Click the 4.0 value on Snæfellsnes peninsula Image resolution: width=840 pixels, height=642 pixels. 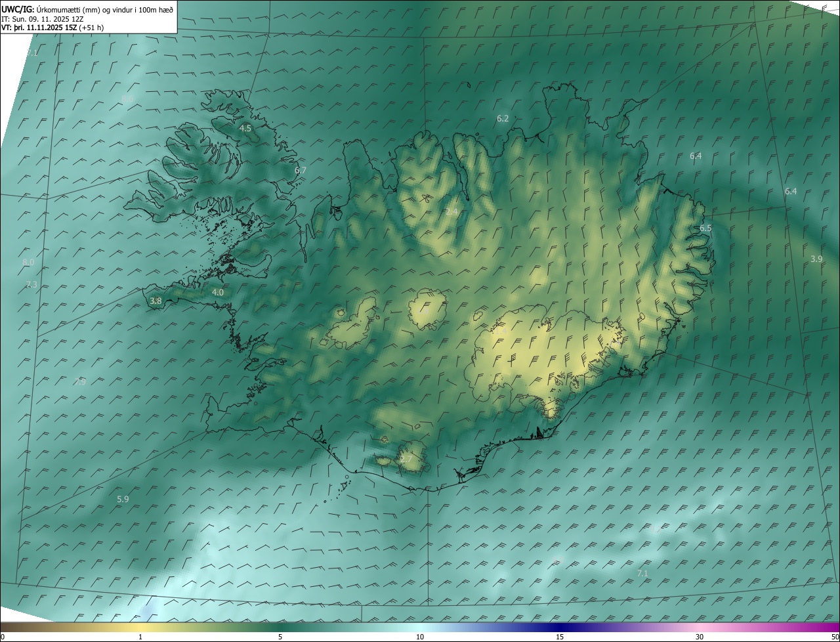tap(218, 292)
